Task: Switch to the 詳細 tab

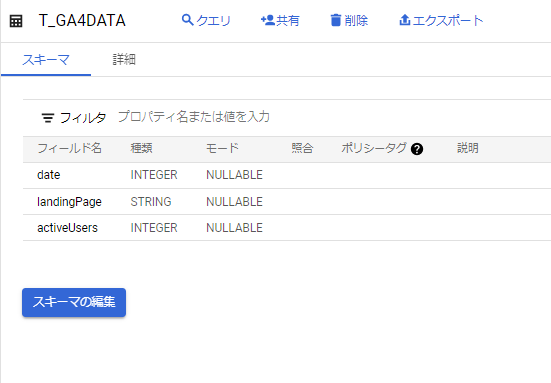Action: (x=124, y=60)
